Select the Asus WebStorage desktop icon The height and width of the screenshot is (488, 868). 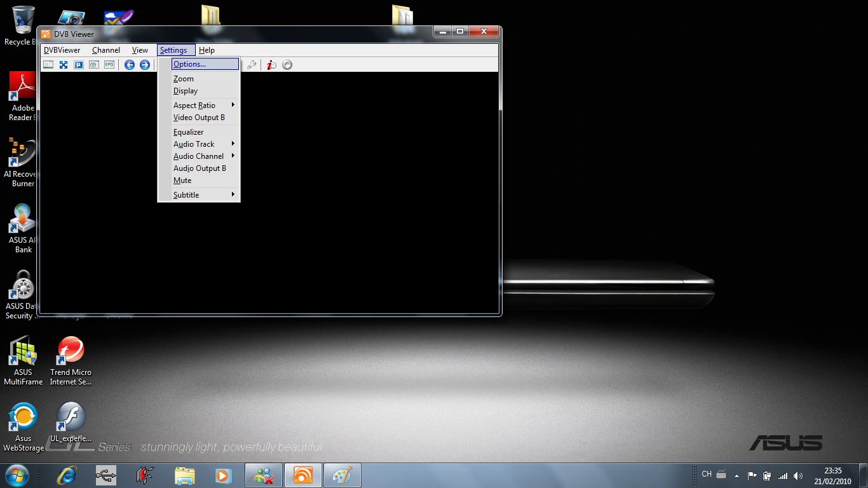point(23,427)
